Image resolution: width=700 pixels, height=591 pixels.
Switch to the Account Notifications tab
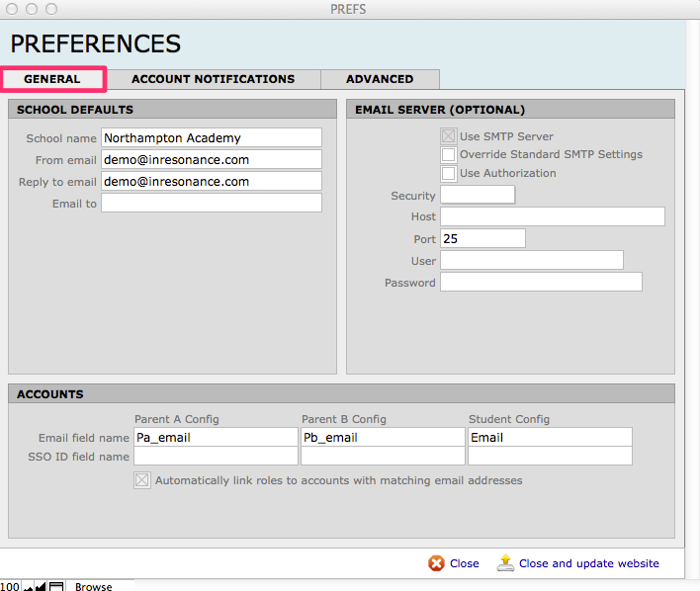pos(213,79)
